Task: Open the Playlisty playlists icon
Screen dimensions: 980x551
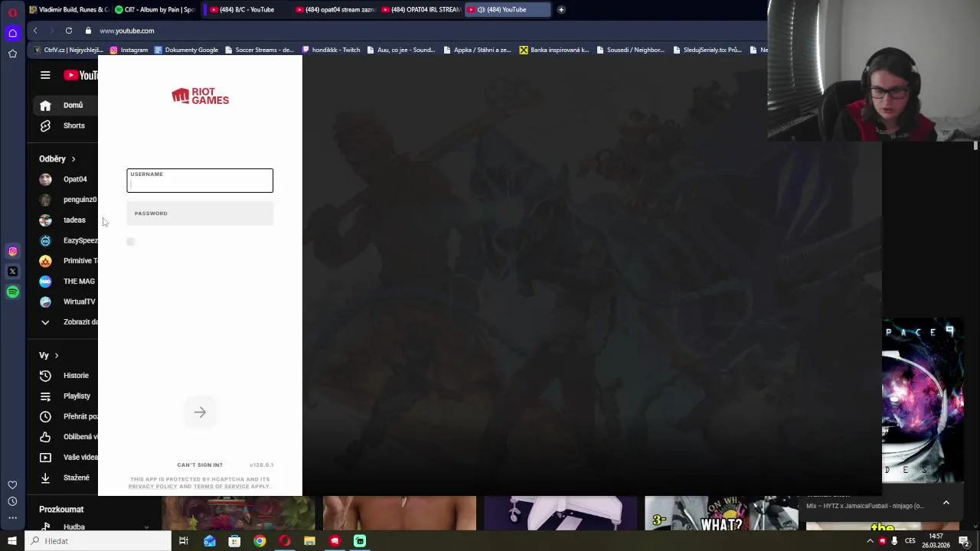Action: 45,396
